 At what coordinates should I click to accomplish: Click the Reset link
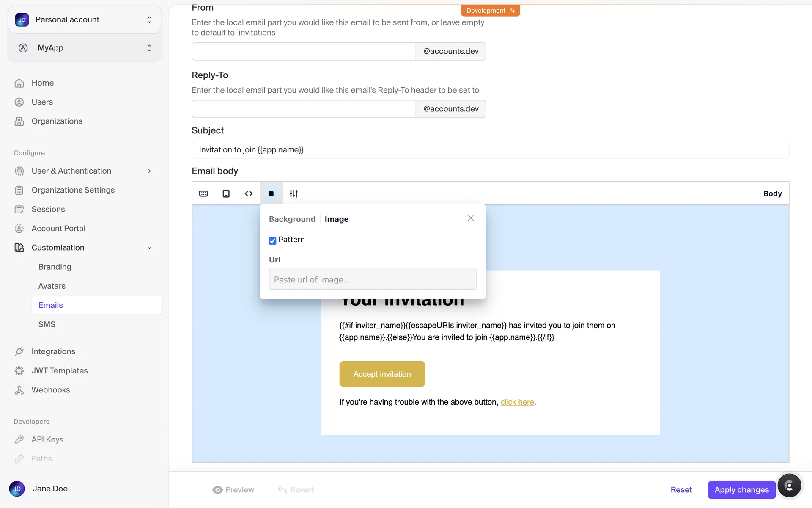click(681, 490)
